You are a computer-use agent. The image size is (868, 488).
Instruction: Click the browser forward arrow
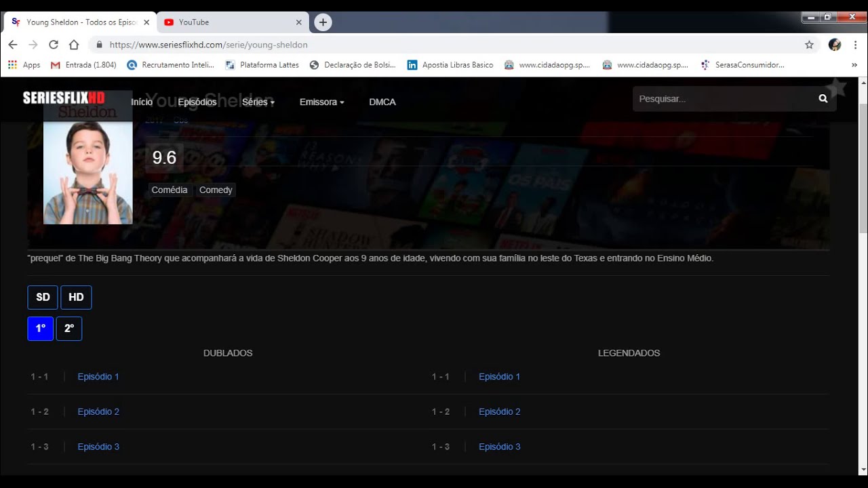[x=33, y=45]
